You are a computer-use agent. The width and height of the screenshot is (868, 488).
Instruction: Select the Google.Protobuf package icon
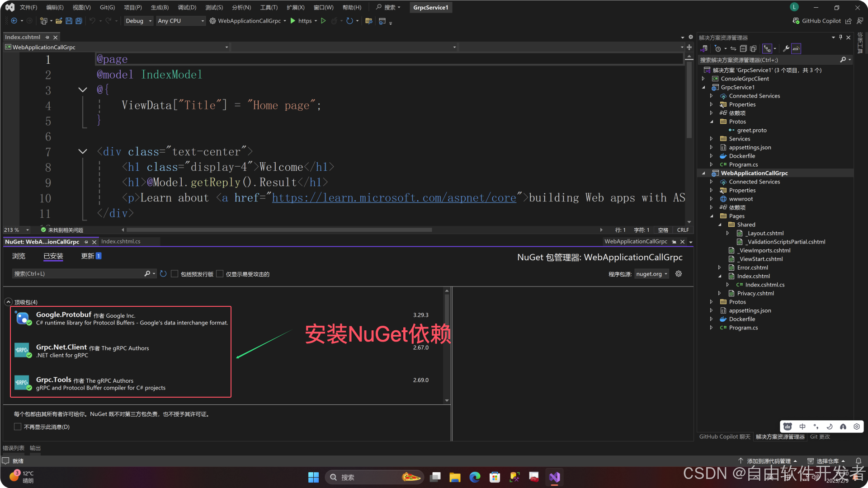(x=22, y=318)
